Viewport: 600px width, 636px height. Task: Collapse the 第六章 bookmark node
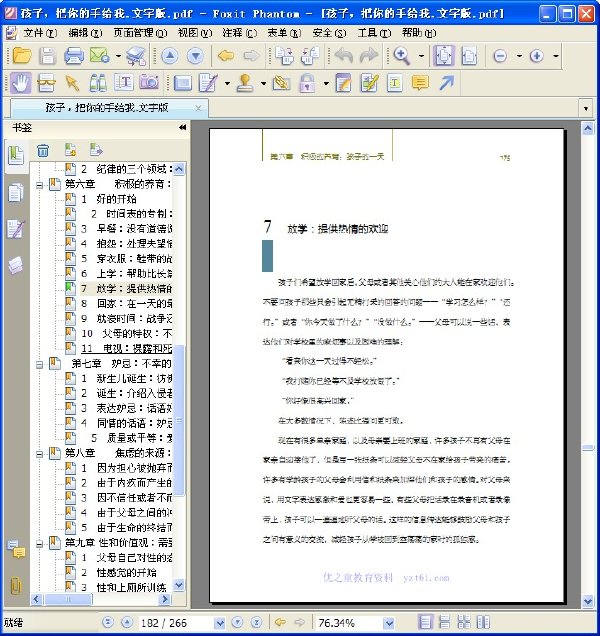pos(39,185)
